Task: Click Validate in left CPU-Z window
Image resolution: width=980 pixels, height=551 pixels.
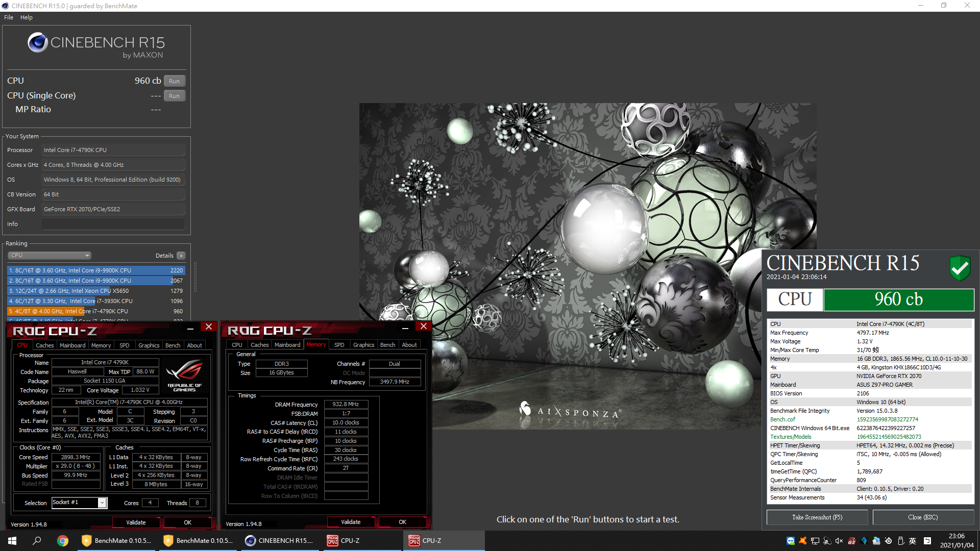Action: pyautogui.click(x=136, y=522)
